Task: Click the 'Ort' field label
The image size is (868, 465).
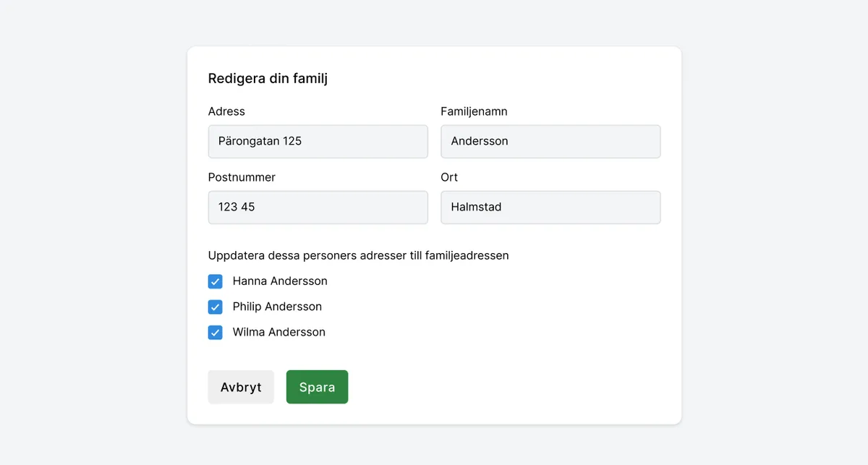Action: click(x=449, y=177)
